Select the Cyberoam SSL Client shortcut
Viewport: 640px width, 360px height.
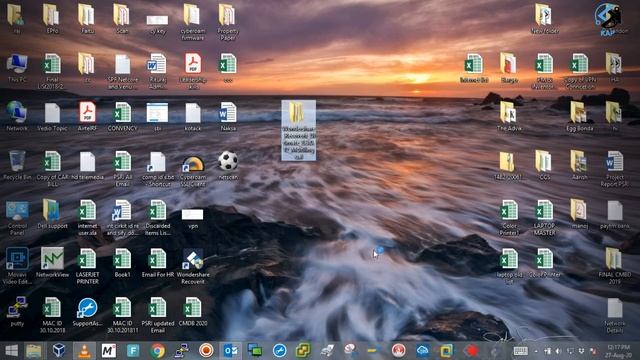[x=193, y=171]
